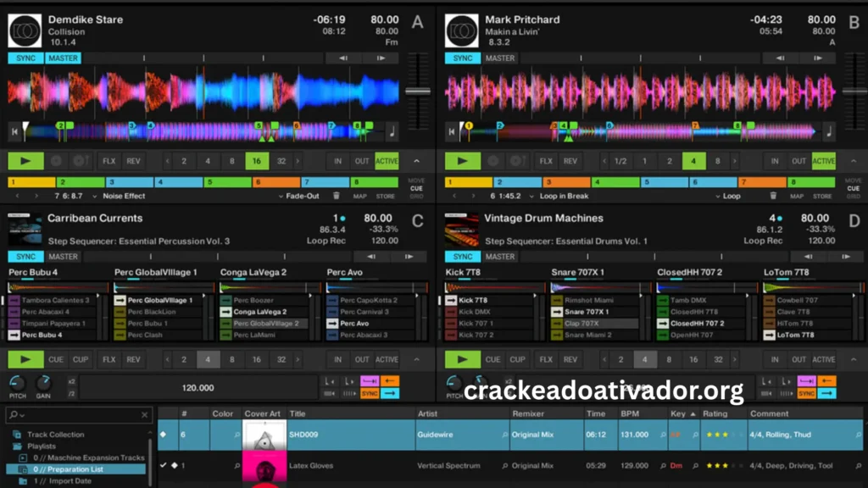Click the cyan SYNC arrow icon near the master tempo

(391, 393)
